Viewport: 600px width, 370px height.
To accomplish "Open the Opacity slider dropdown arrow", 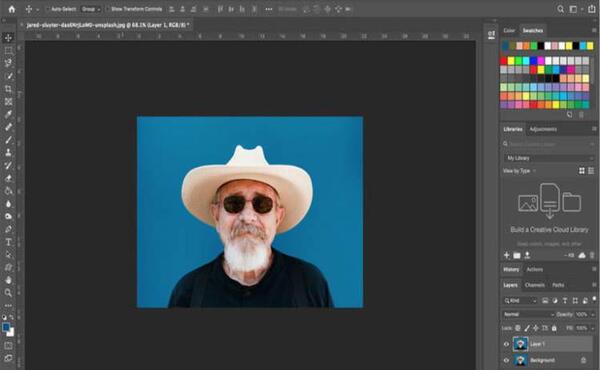I will (x=593, y=314).
